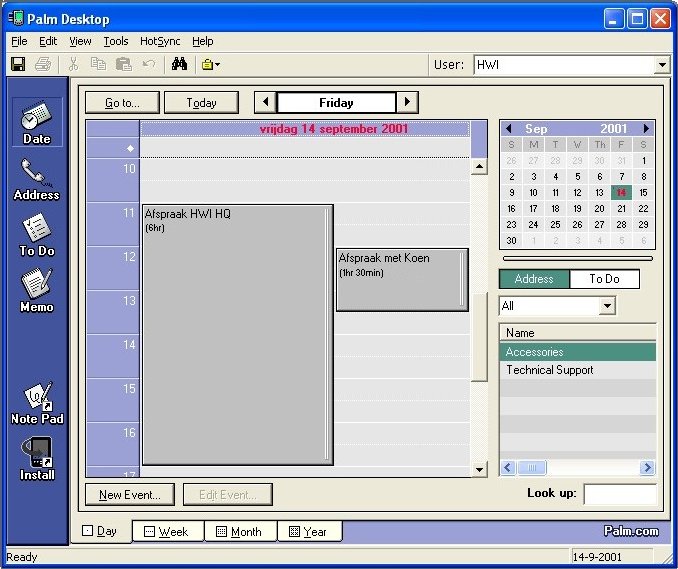
Task: Open the HotSync menu
Action: click(160, 41)
